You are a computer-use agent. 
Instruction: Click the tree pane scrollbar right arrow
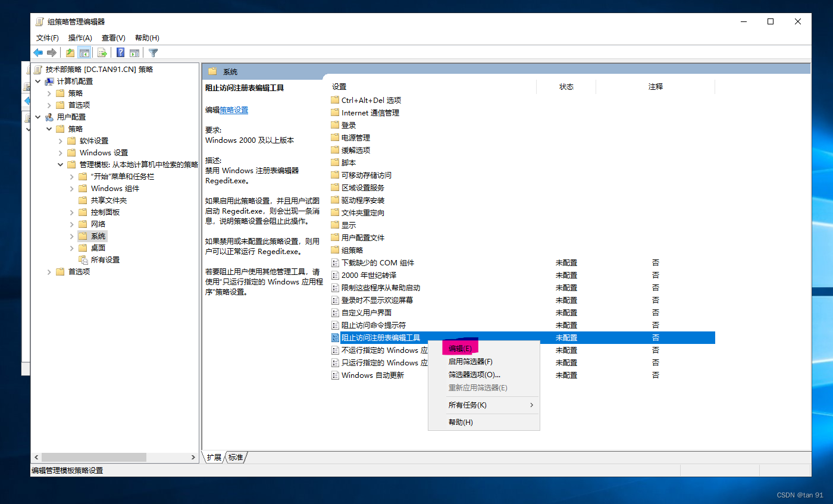pos(193,457)
